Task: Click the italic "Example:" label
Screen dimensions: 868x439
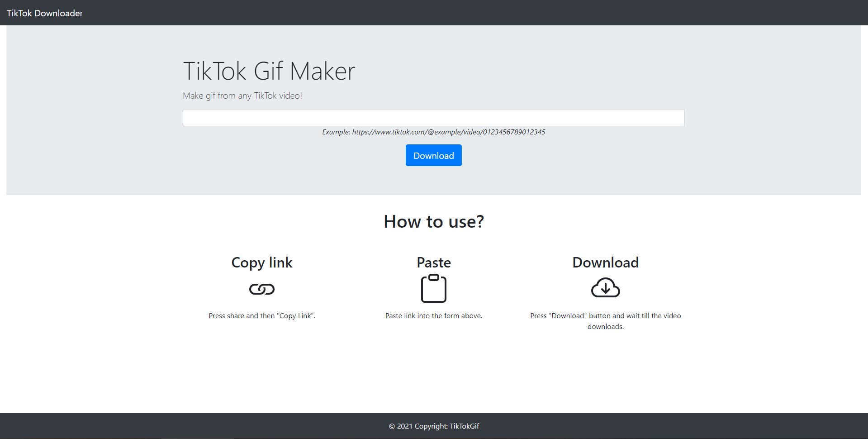Action: (x=336, y=132)
